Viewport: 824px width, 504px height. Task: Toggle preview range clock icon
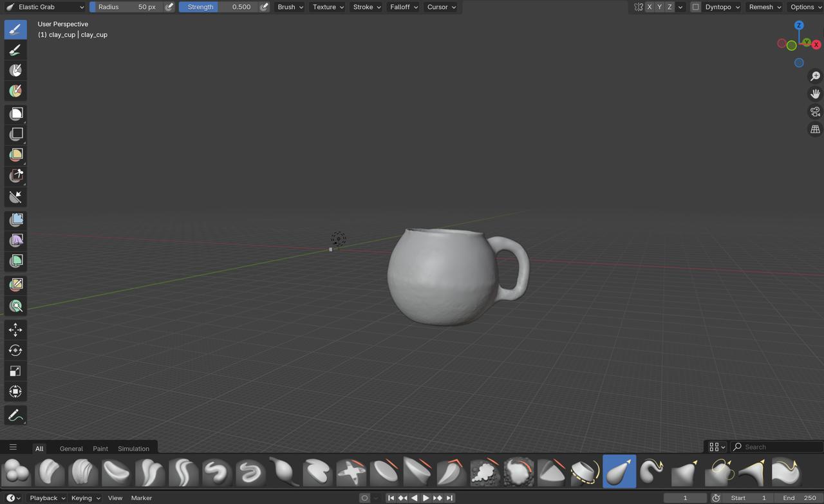coord(716,498)
